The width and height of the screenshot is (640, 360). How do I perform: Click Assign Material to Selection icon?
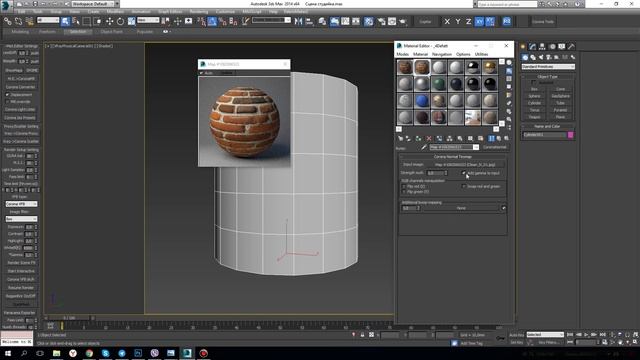(x=418, y=138)
